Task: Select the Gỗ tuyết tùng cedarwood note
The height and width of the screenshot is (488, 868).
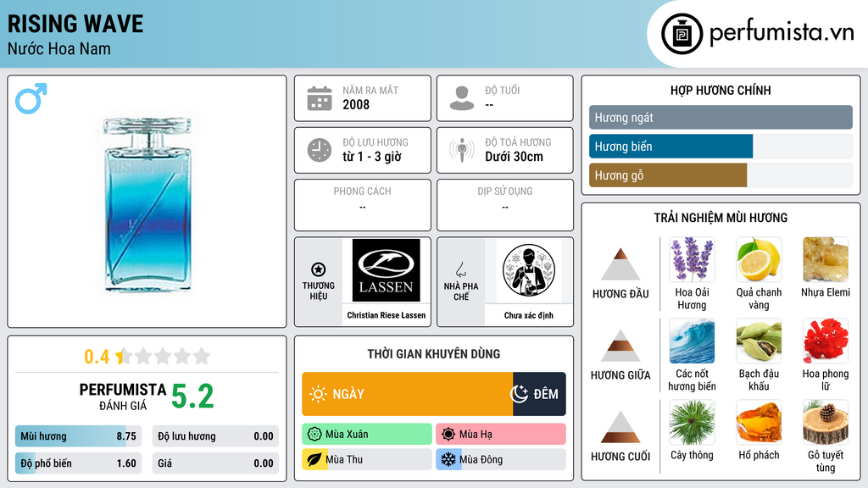Action: point(826,423)
